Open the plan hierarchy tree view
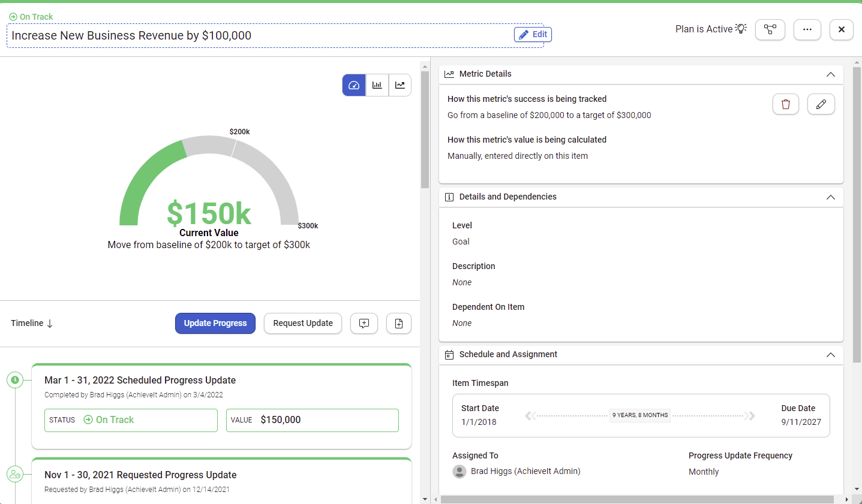The width and height of the screenshot is (862, 504). click(x=770, y=29)
